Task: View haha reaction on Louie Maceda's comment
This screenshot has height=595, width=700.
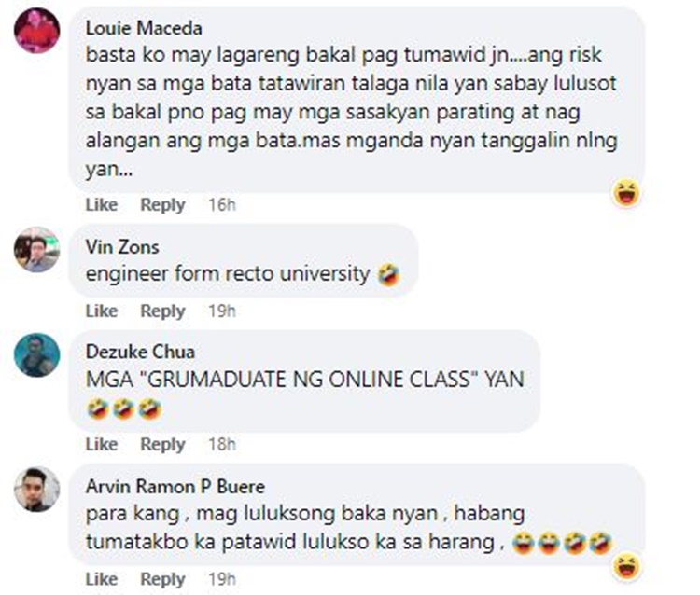Action: click(x=627, y=193)
